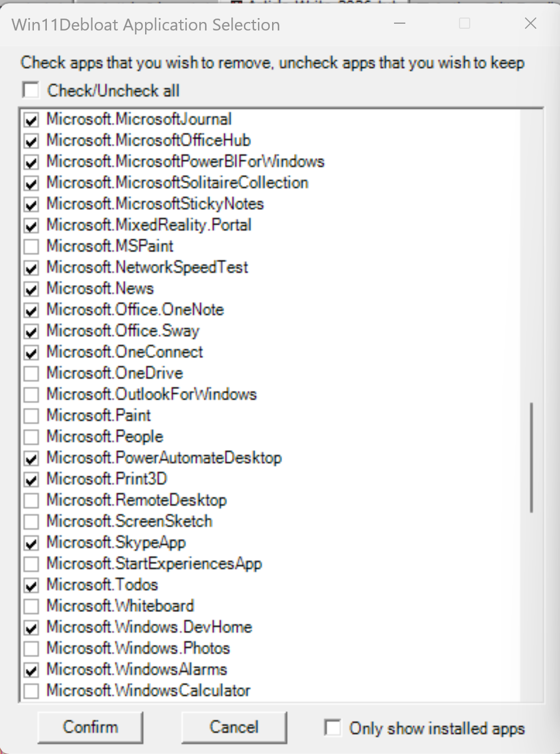The height and width of the screenshot is (754, 560).
Task: Minimize the Win11Debloat window
Action: click(x=400, y=24)
